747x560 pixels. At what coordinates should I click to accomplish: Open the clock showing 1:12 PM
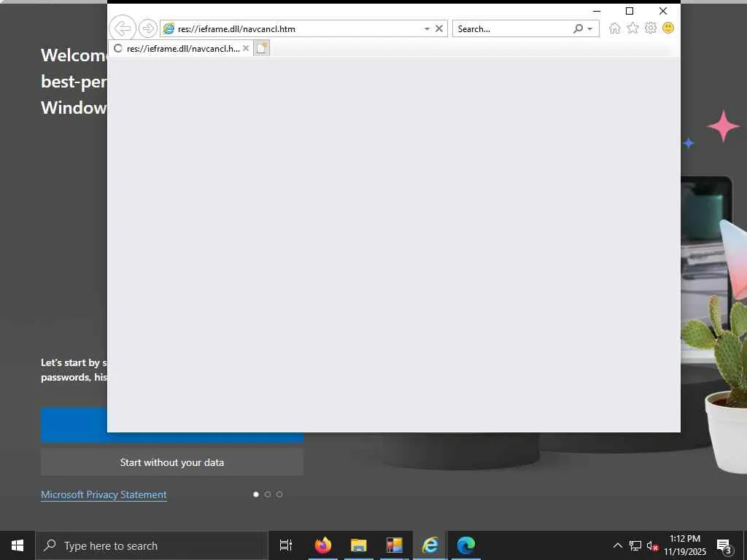tap(685, 545)
